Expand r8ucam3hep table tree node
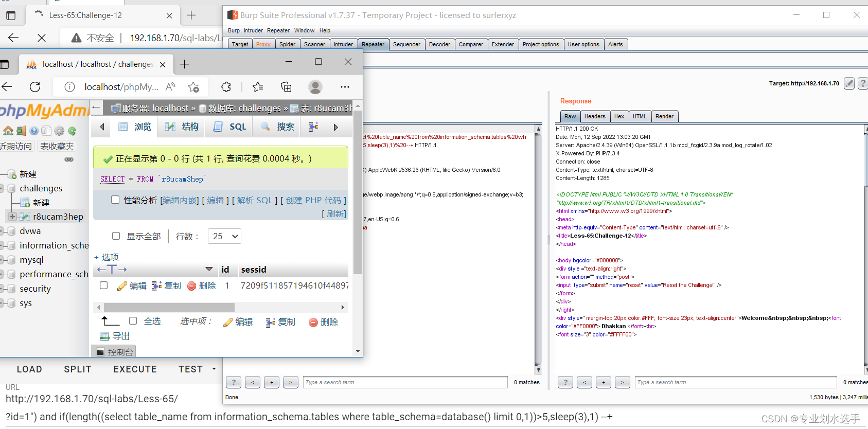The height and width of the screenshot is (429, 868). pyautogui.click(x=12, y=217)
